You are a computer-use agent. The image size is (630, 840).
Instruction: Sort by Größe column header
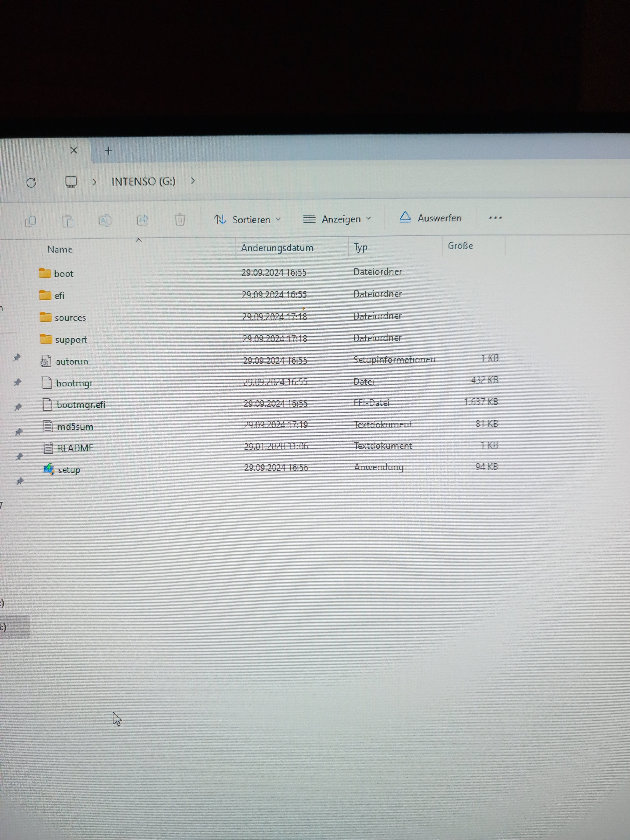(x=460, y=246)
